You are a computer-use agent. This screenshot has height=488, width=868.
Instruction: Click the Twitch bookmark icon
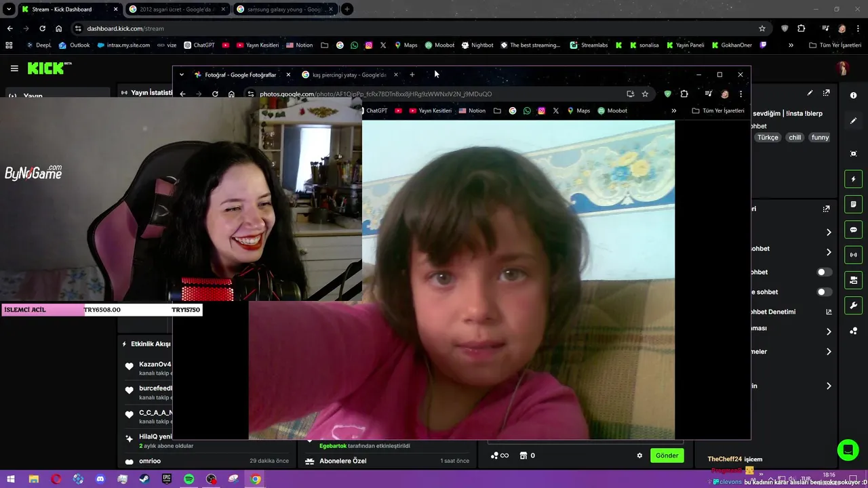click(764, 45)
